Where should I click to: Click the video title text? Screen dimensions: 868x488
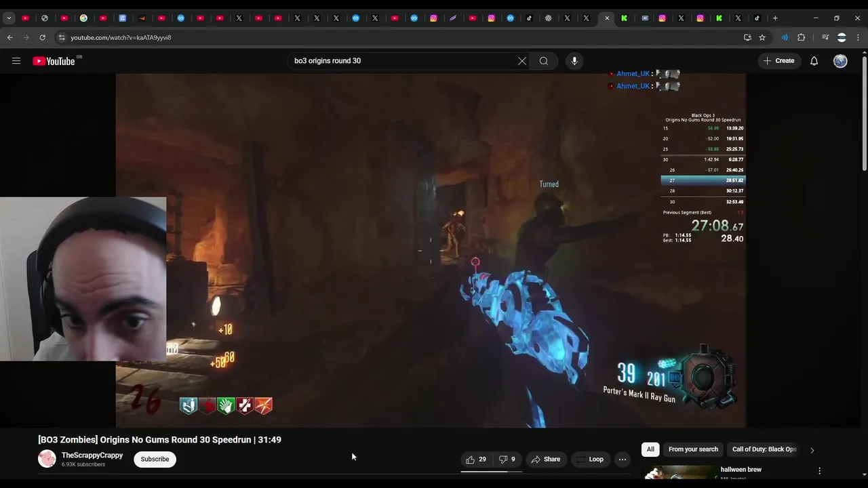point(159,440)
